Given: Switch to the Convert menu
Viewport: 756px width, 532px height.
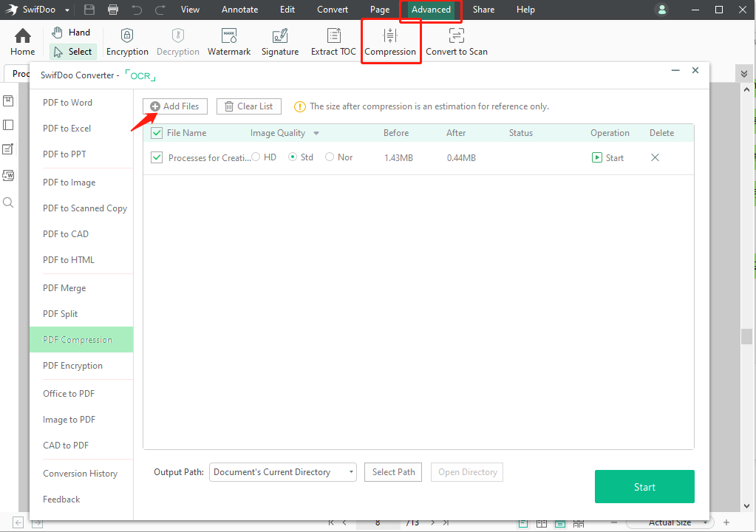Looking at the screenshot, I should [332, 10].
